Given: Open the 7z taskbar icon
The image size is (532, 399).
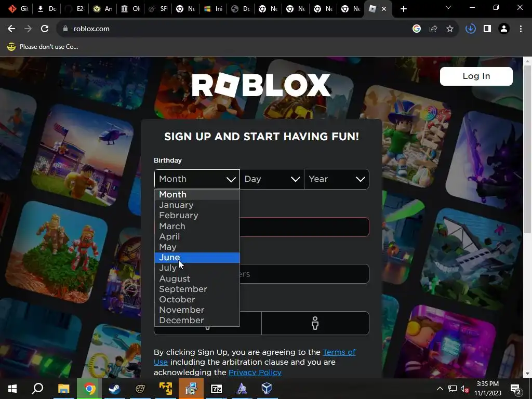Looking at the screenshot, I should (216, 389).
